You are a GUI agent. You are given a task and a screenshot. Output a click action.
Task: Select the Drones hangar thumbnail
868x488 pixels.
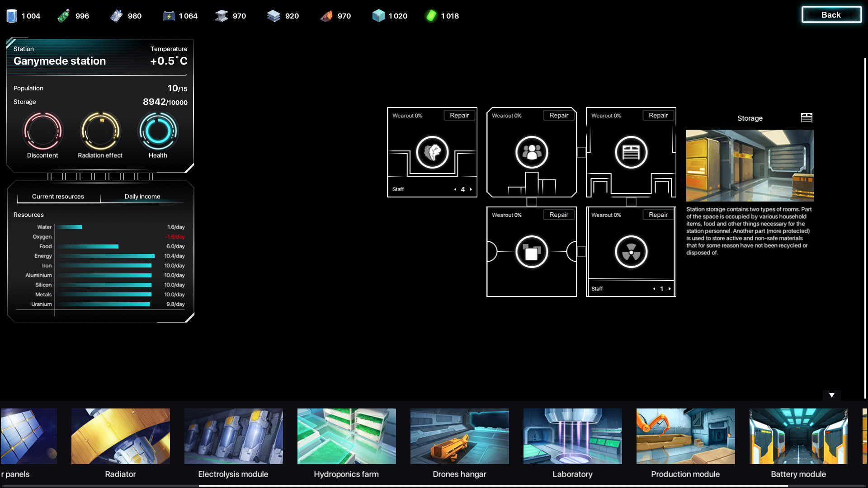tap(459, 436)
